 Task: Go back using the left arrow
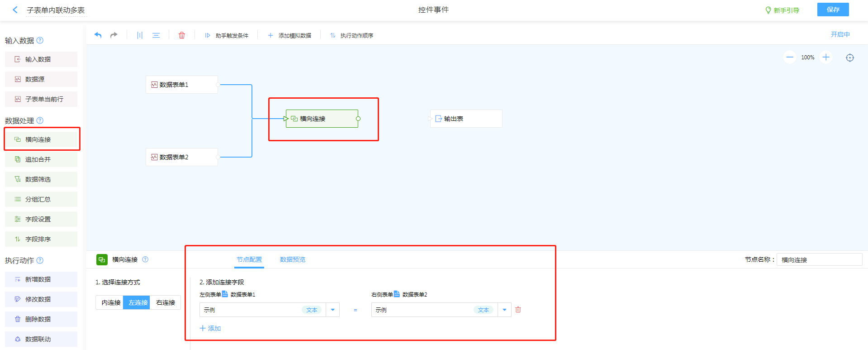click(x=15, y=10)
